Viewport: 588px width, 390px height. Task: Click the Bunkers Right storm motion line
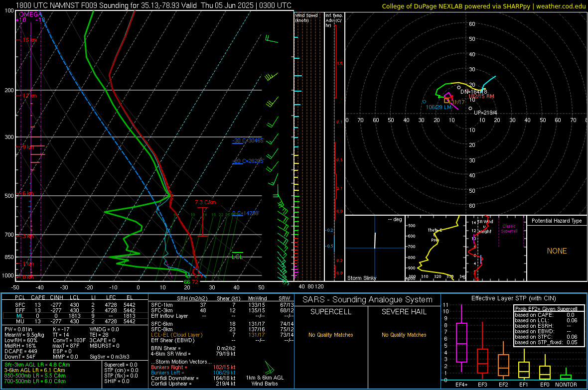point(193,367)
